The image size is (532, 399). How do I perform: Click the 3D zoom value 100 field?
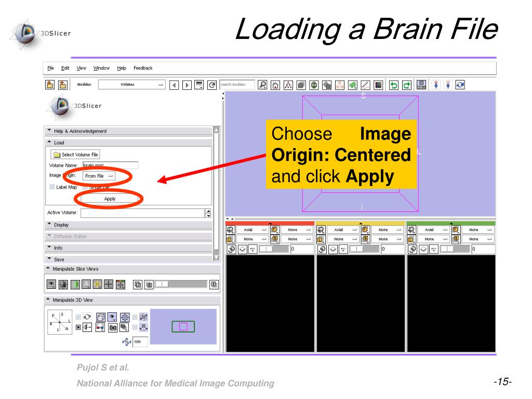tap(140, 342)
